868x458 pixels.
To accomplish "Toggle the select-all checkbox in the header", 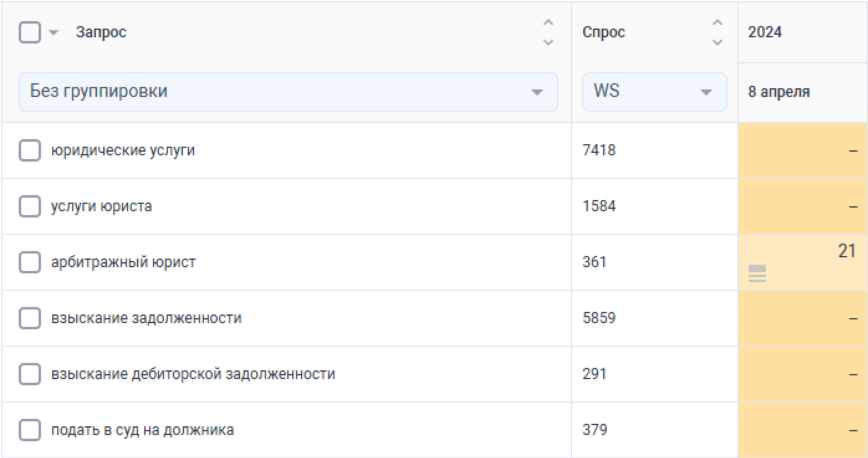I will point(30,32).
